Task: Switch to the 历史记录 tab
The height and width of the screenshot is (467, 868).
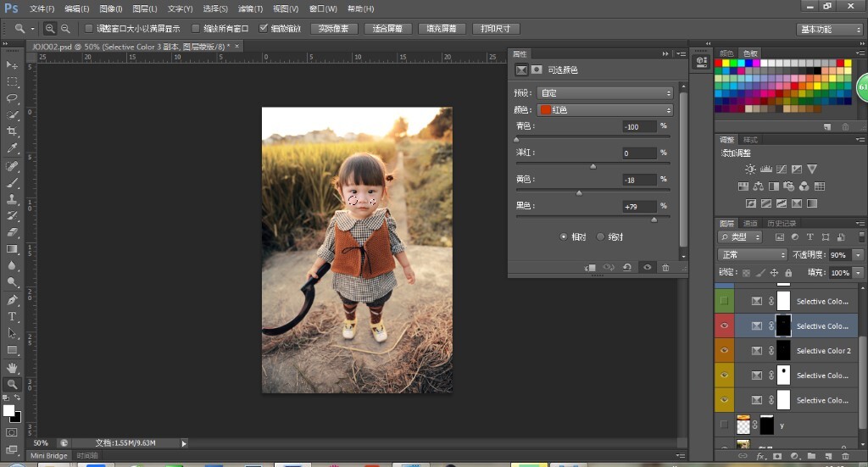Action: point(782,223)
